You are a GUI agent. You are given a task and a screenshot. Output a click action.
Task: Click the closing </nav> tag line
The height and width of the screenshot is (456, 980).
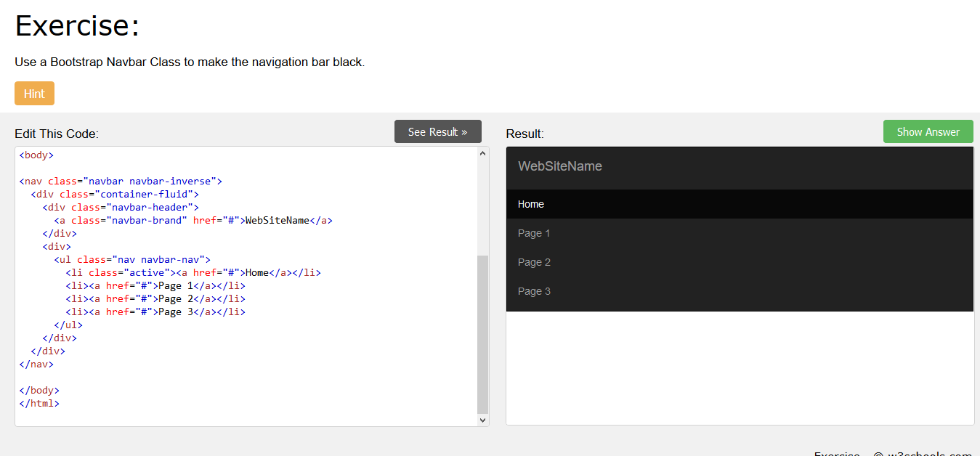[36, 364]
